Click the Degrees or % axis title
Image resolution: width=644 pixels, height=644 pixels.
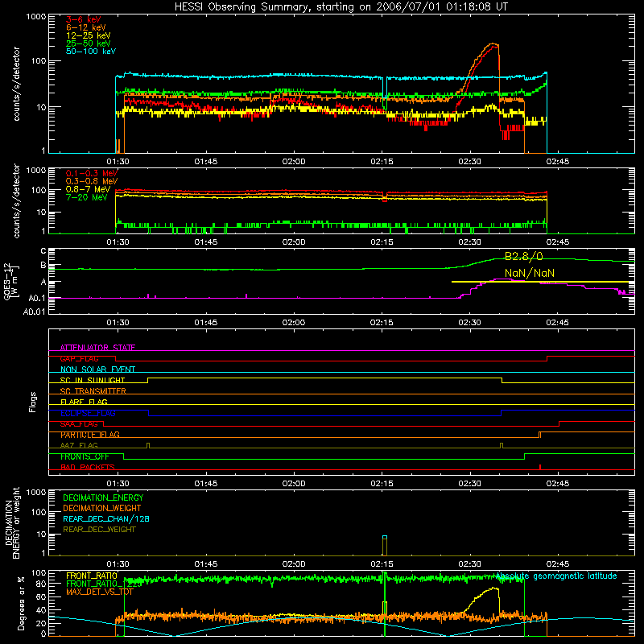point(21,604)
